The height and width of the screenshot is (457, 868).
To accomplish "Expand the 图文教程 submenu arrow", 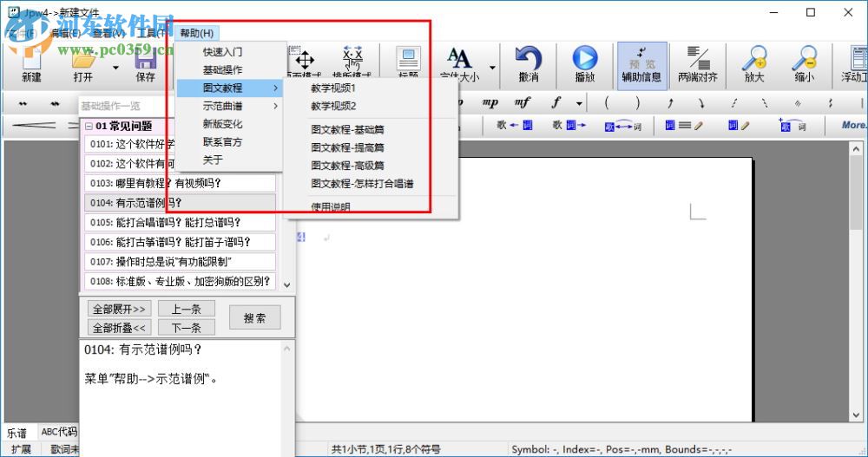I will [x=276, y=88].
